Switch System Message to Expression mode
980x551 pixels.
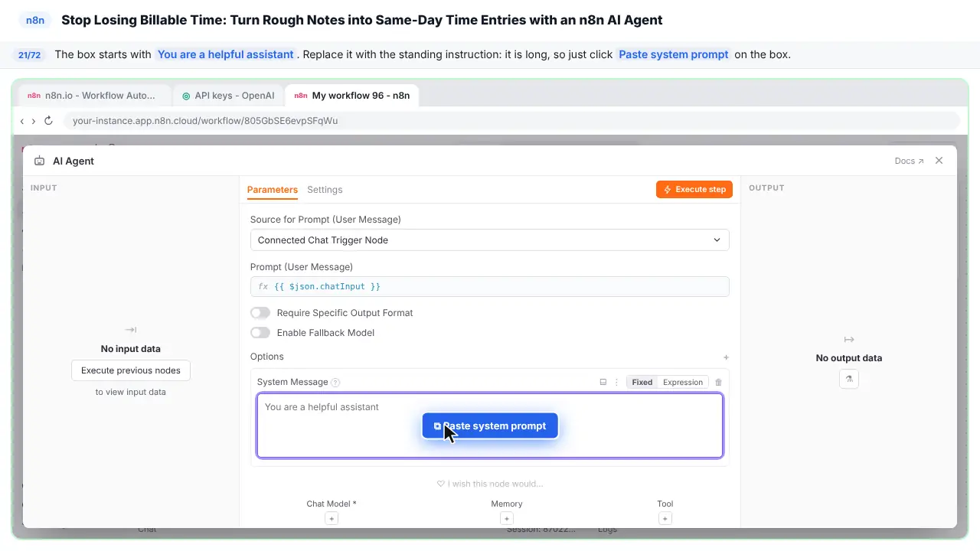tap(683, 382)
